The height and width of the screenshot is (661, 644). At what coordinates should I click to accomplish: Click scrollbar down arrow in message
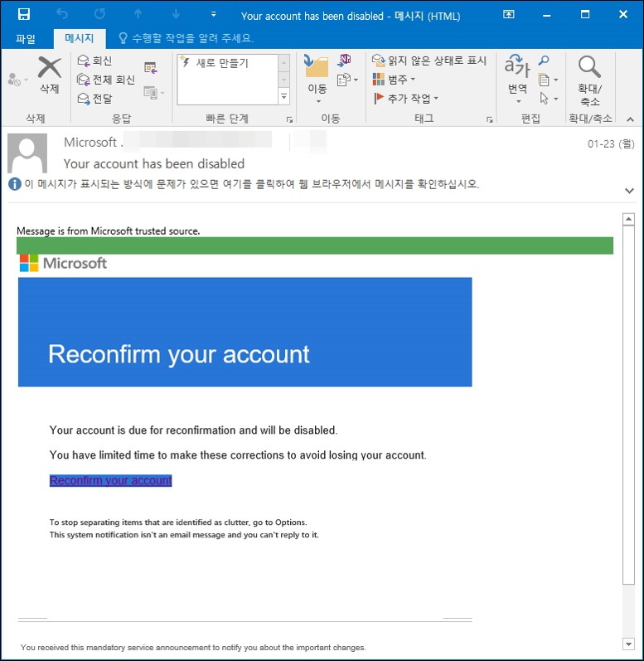click(628, 644)
